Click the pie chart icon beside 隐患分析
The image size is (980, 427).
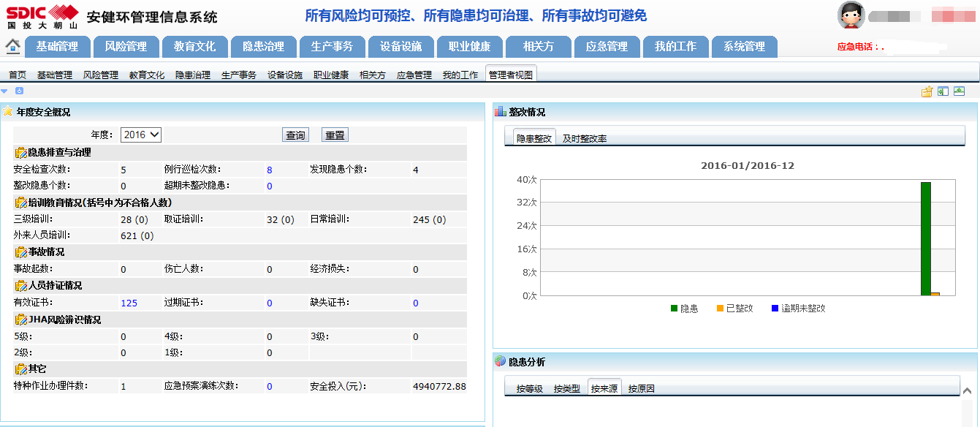click(x=501, y=361)
